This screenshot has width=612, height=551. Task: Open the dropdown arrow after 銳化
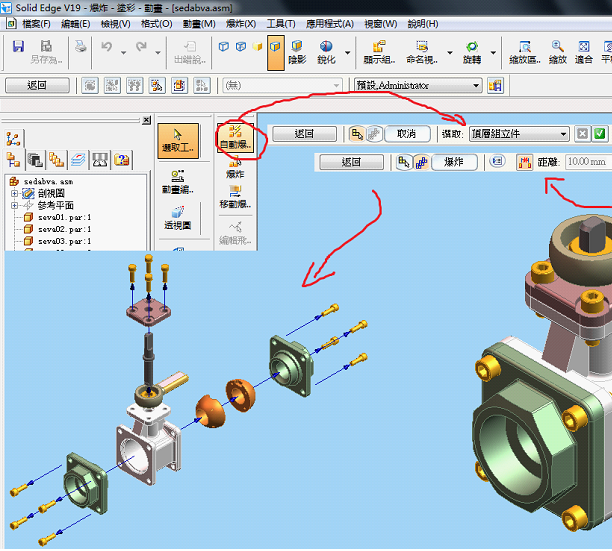click(347, 52)
